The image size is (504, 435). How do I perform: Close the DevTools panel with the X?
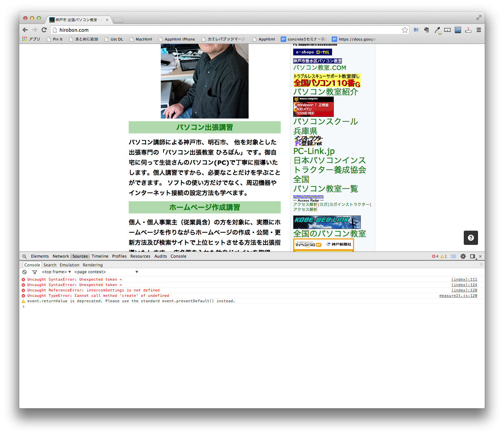(x=480, y=256)
